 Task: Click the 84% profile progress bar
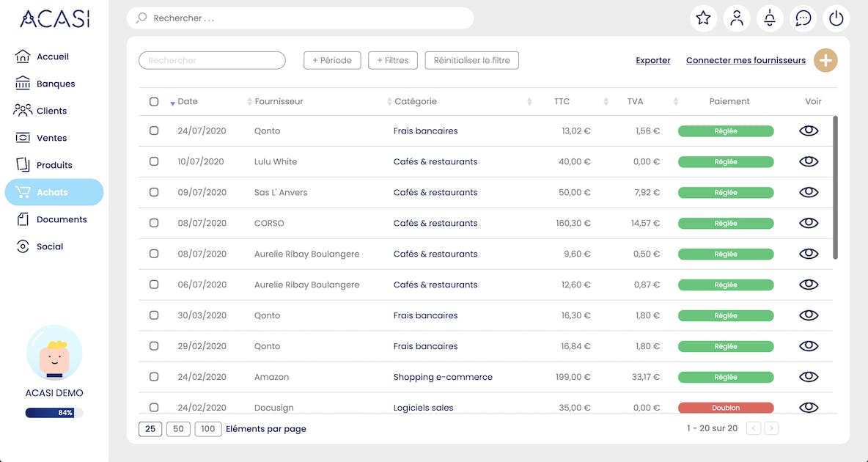(54, 413)
